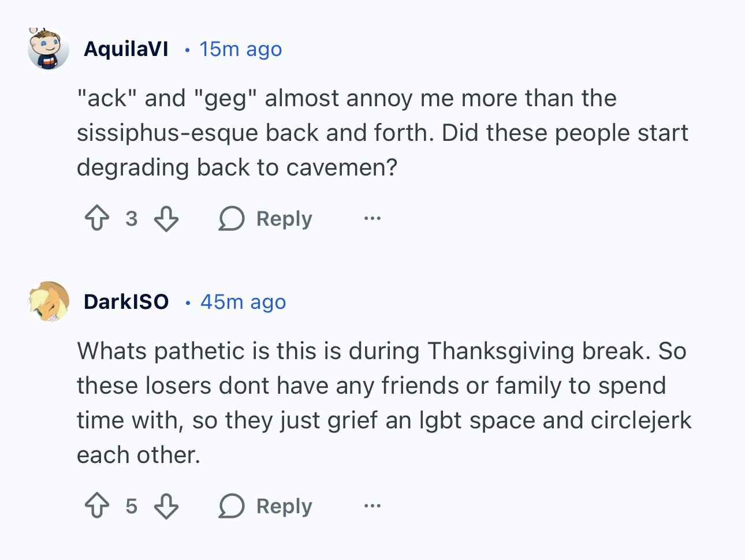Click the vote count 3 on AquilaVI's comment
The width and height of the screenshot is (745, 560).
pyautogui.click(x=132, y=219)
